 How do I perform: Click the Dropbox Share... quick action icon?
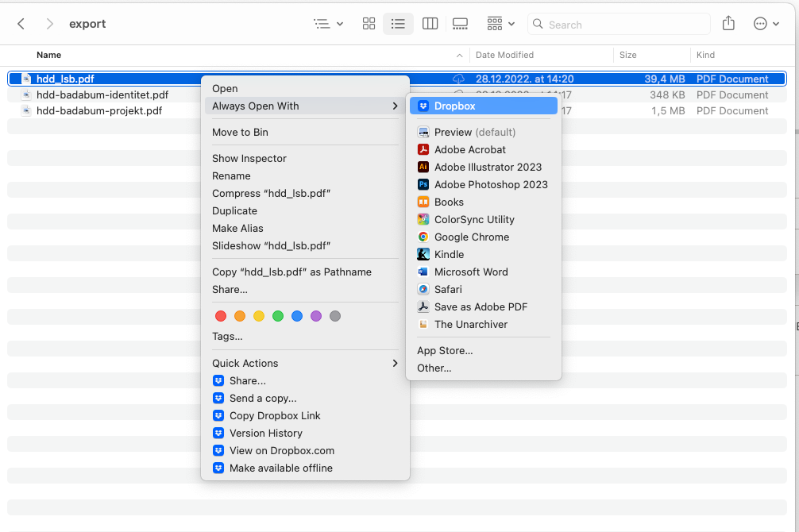(218, 380)
